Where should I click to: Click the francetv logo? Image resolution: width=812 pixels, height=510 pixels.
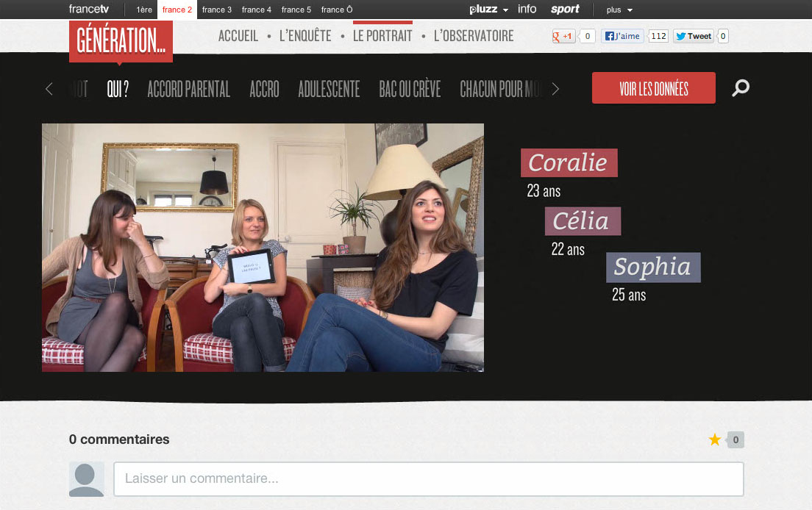pos(88,10)
